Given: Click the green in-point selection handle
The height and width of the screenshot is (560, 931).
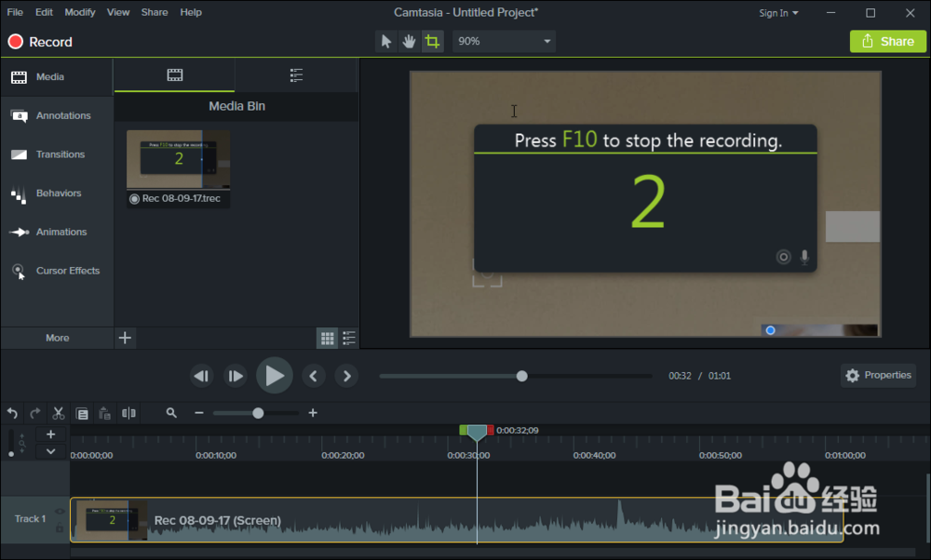Looking at the screenshot, I should 463,430.
